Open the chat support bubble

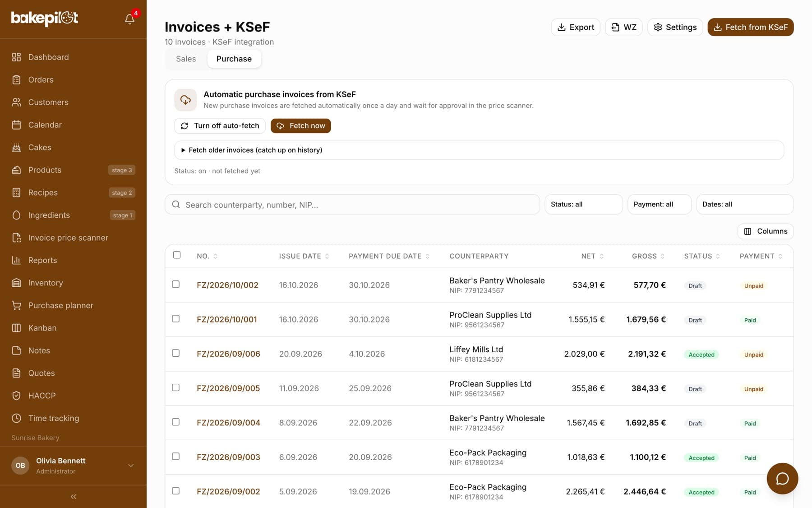pos(782,479)
